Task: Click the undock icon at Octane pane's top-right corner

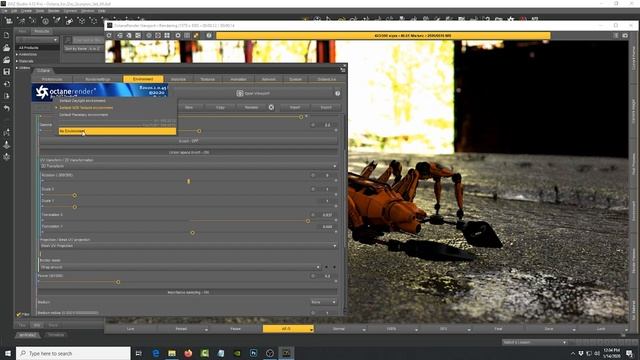Action: [x=342, y=70]
